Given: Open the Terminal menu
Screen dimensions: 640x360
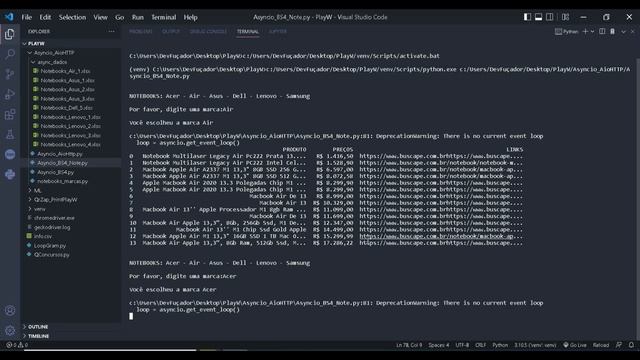Looking at the screenshot, I should coord(164,17).
